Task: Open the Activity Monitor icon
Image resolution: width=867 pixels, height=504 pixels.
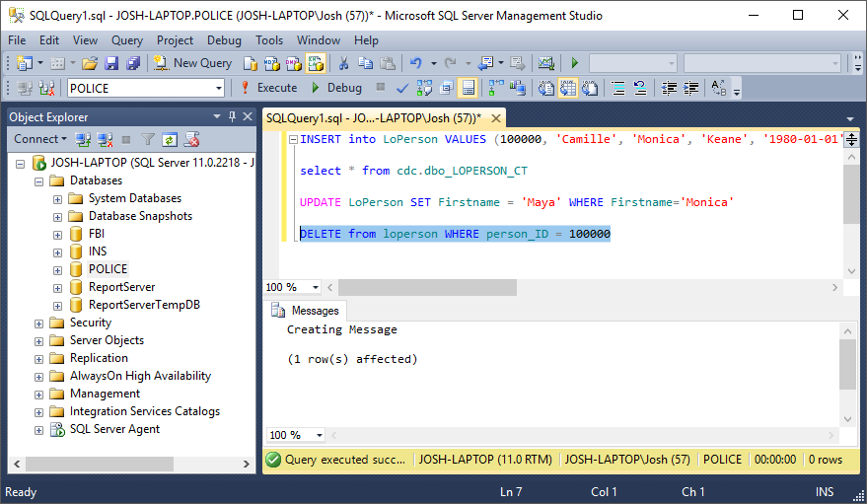Action: click(x=545, y=63)
